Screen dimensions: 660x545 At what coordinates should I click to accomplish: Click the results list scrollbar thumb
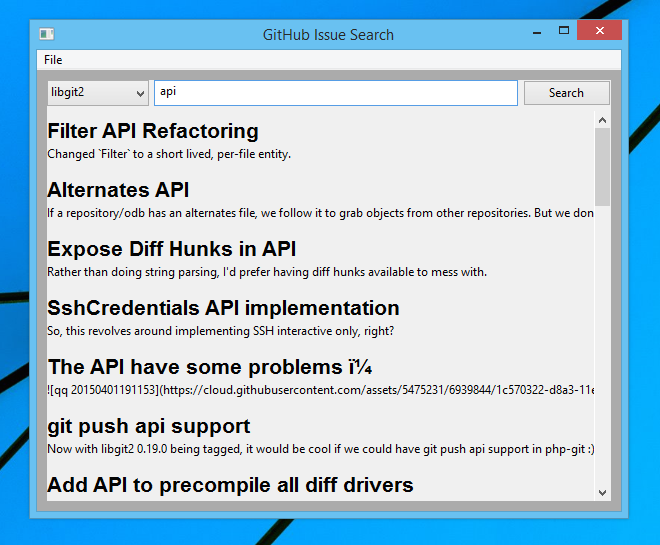click(x=602, y=167)
